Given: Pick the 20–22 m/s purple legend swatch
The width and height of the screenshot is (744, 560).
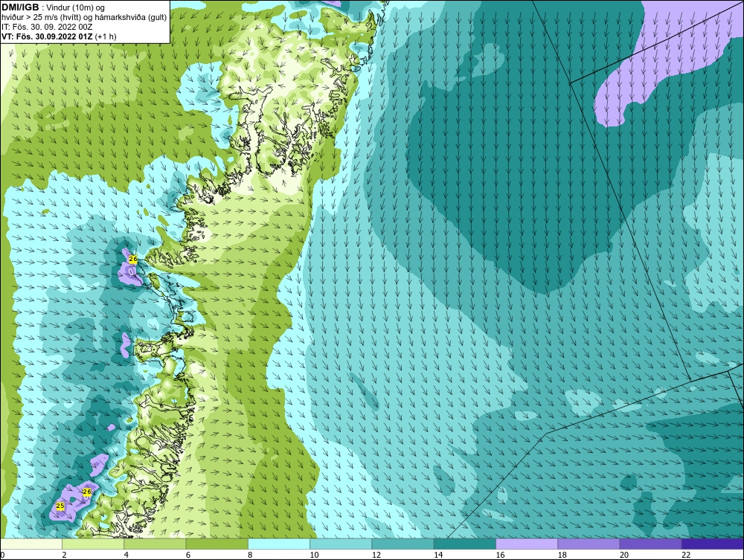Looking at the screenshot, I should pos(650,544).
